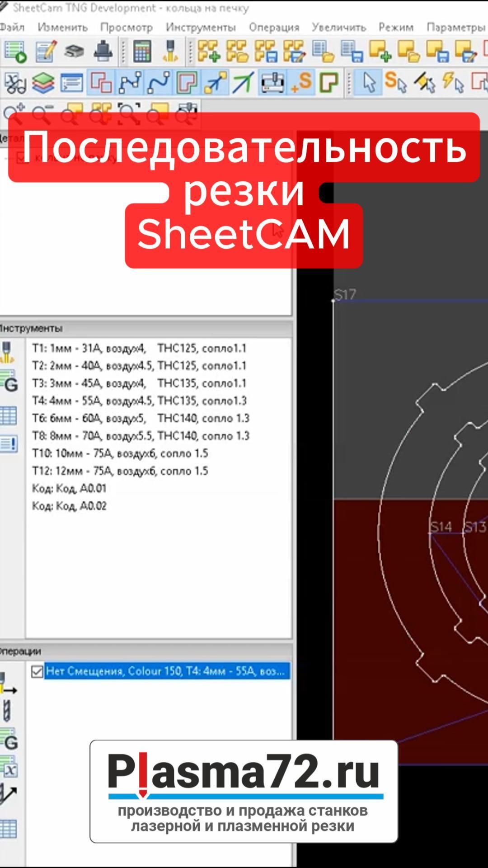The height and width of the screenshot is (868, 488).
Task: Select operation 'Нет Смещения, Colour 150, T4'
Action: 167,671
